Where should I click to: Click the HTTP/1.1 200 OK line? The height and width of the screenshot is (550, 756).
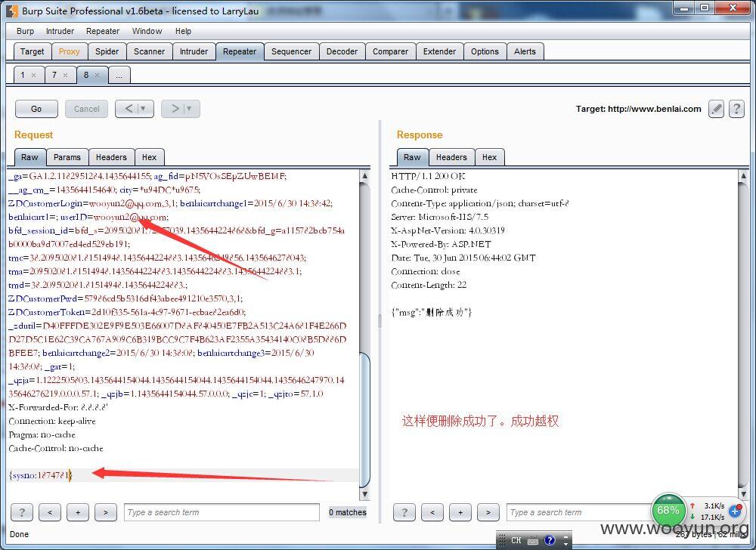428,176
